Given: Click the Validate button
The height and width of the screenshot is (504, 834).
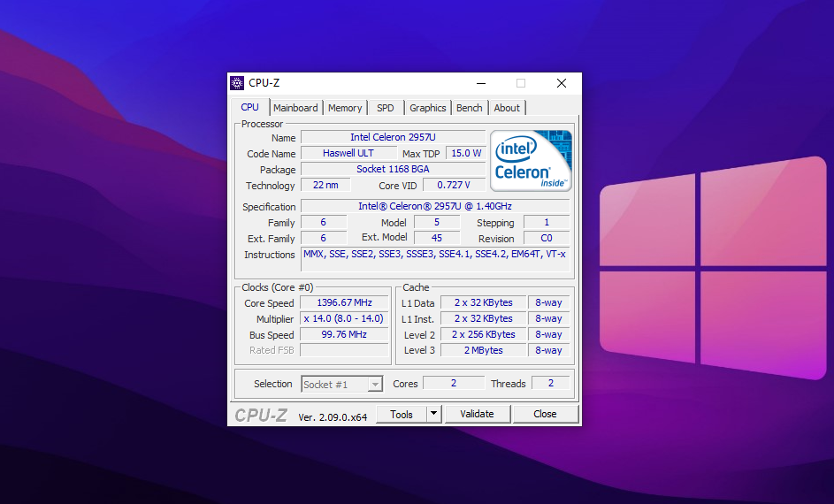Looking at the screenshot, I should [477, 414].
